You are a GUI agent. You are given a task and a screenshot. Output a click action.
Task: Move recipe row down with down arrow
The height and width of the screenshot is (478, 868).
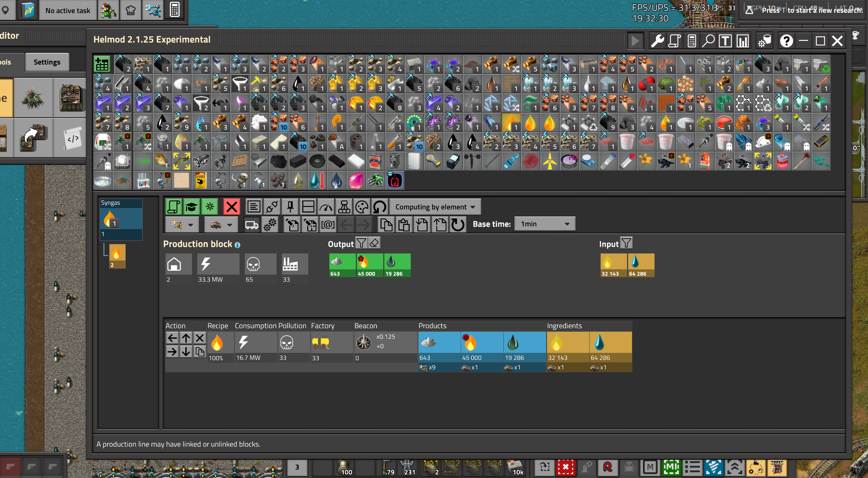click(186, 351)
